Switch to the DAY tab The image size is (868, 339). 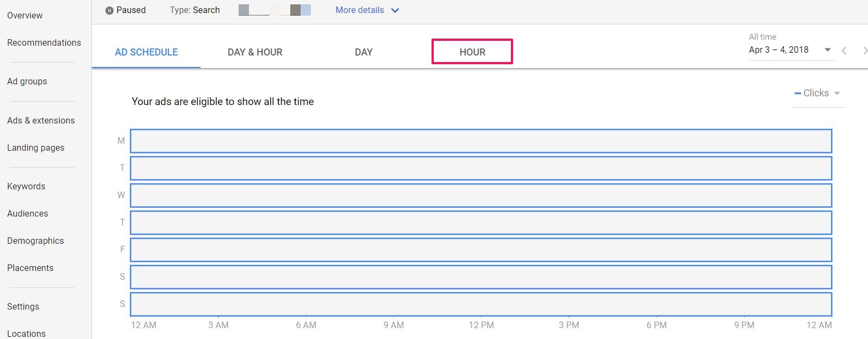click(364, 52)
